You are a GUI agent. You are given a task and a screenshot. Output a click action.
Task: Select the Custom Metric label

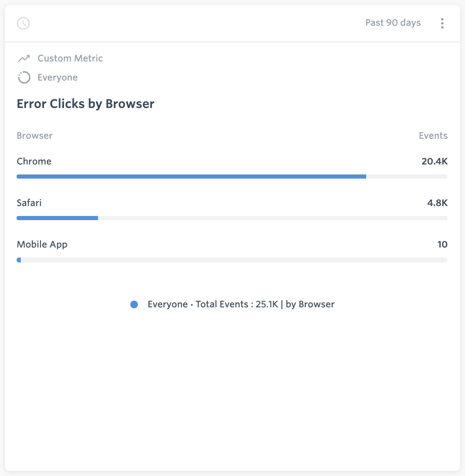[x=70, y=58]
